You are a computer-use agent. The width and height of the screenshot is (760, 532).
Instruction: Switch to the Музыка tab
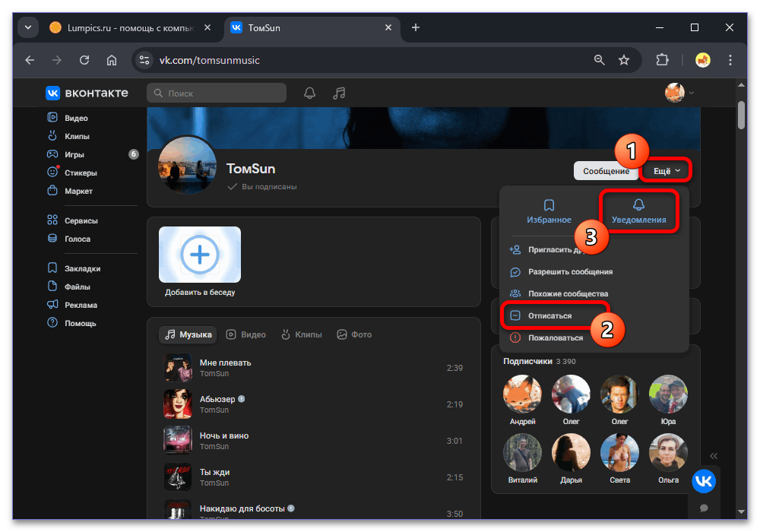tap(188, 334)
